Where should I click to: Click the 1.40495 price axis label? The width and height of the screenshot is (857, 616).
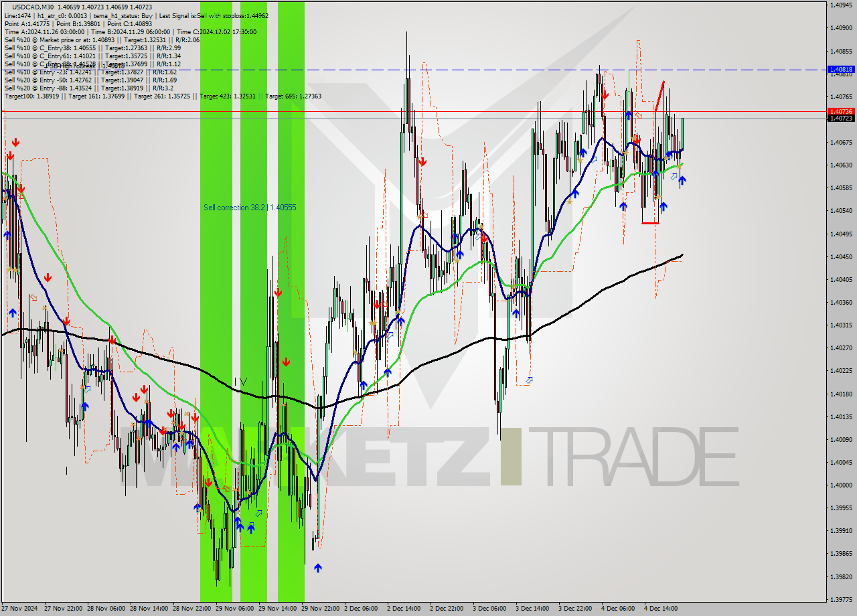(x=841, y=234)
